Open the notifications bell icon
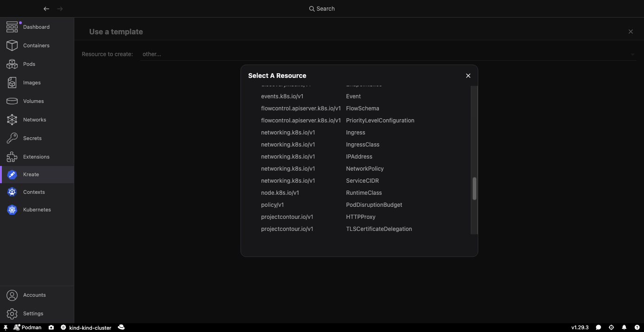 pos(624,327)
